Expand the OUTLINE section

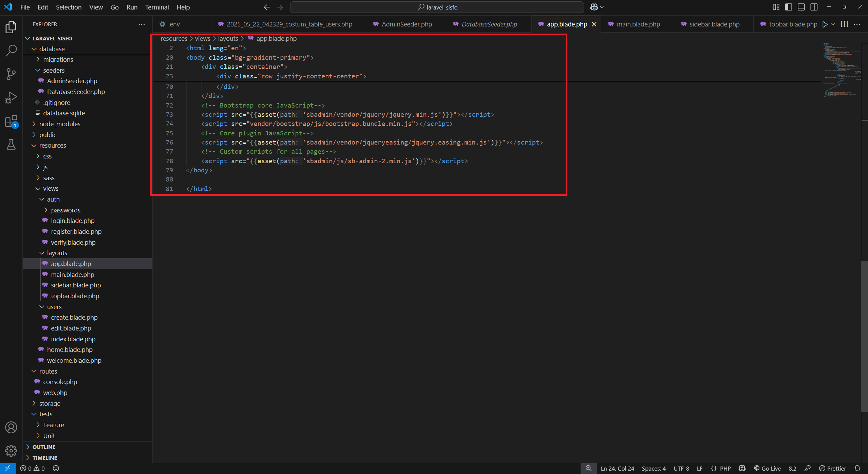(x=44, y=447)
